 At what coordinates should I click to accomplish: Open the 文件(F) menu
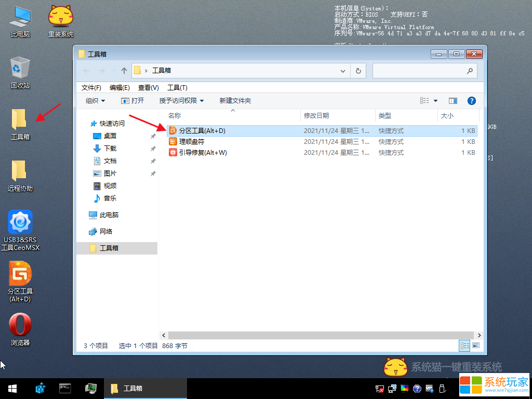pyautogui.click(x=91, y=87)
